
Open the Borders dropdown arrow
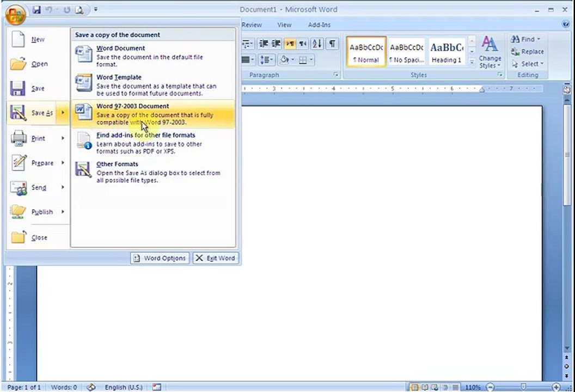[x=311, y=60]
